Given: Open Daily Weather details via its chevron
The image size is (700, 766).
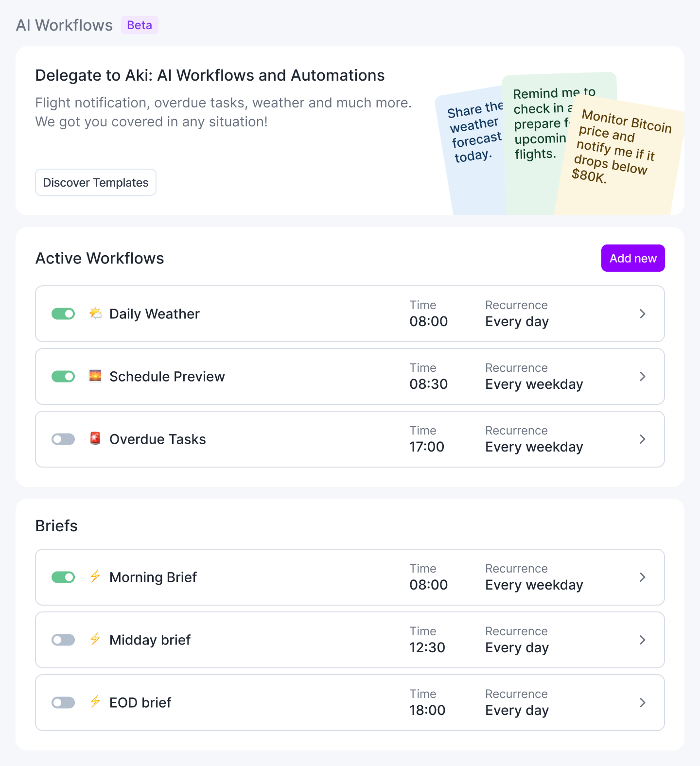Looking at the screenshot, I should point(643,314).
